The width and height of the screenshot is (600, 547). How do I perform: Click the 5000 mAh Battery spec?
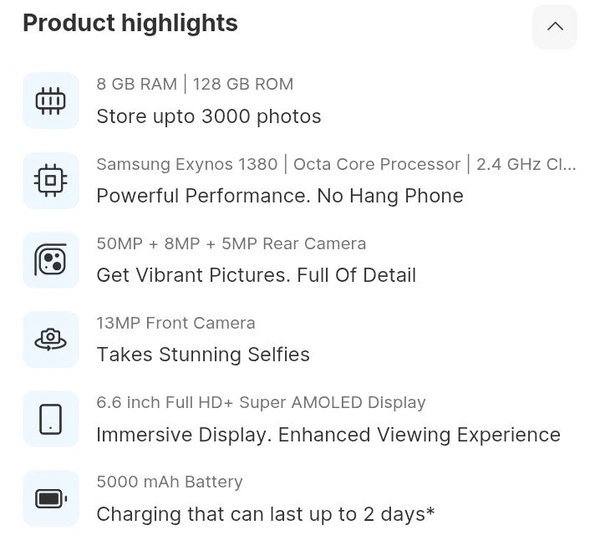(169, 482)
